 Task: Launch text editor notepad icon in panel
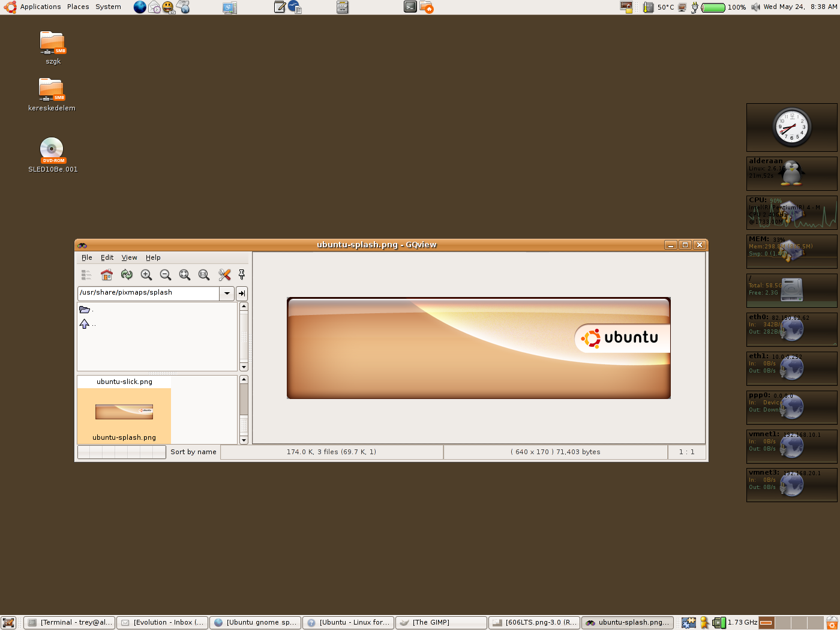click(x=280, y=7)
